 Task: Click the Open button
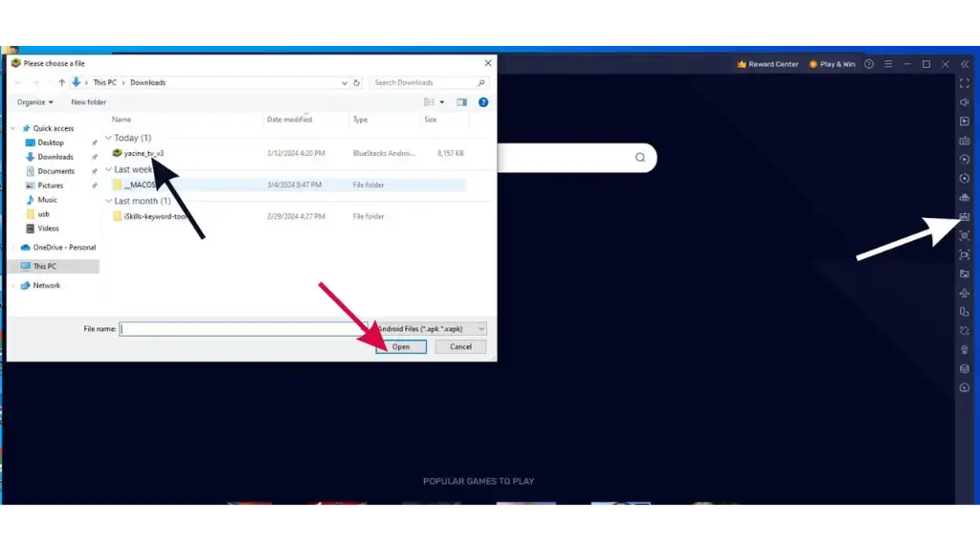[x=401, y=346]
